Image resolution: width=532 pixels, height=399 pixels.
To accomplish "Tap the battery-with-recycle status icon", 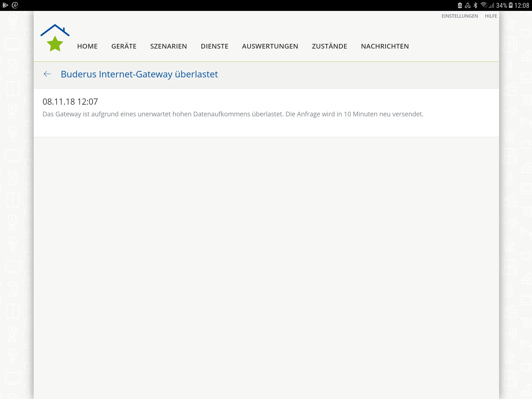I will (x=460, y=5).
